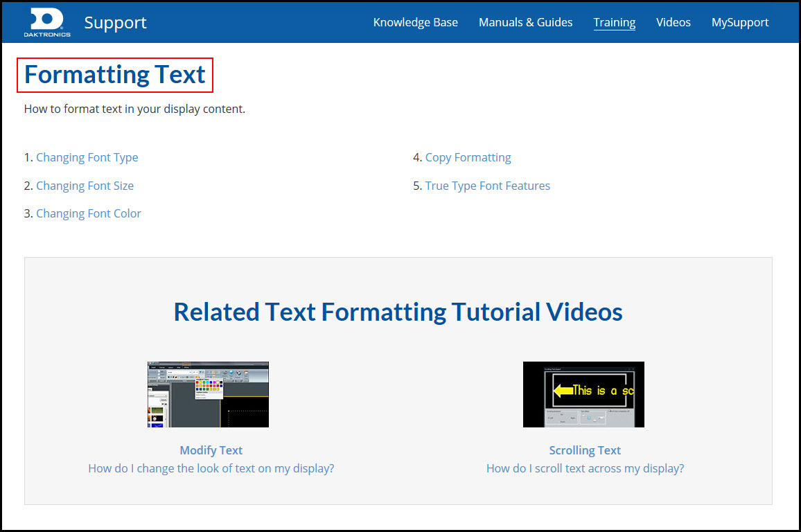Click the Support header text

(115, 22)
